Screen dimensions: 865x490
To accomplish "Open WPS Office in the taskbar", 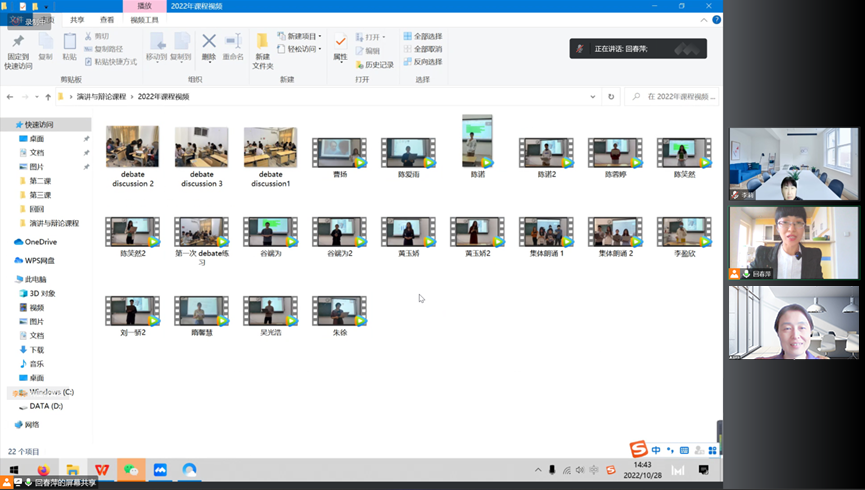I will point(101,469).
